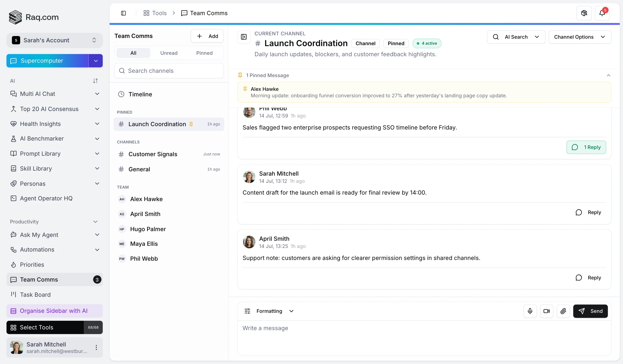Expand the Multi AI Chat chevron

[x=97, y=94]
